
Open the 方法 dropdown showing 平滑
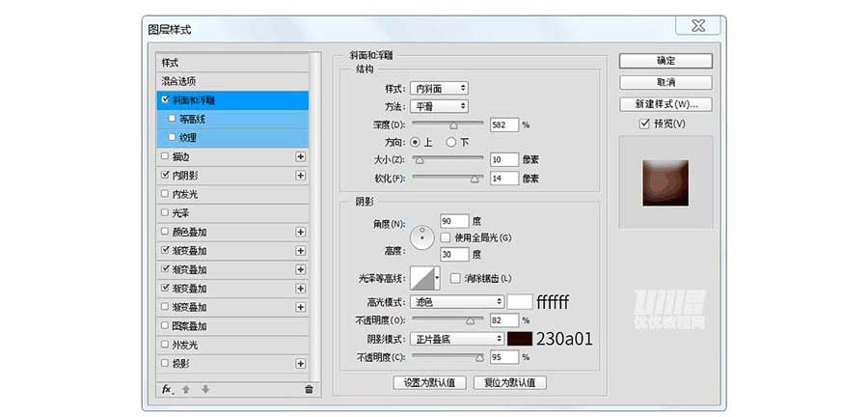439,106
